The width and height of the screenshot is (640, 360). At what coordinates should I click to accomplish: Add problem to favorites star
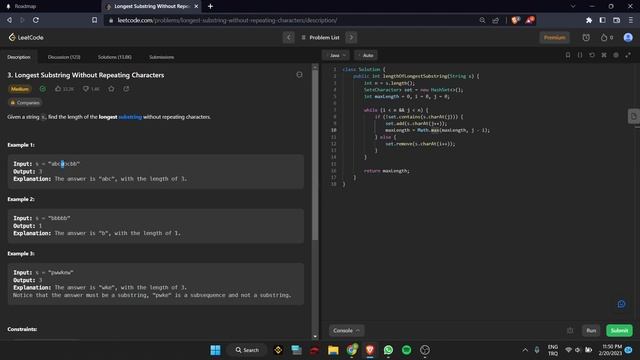(x=111, y=89)
